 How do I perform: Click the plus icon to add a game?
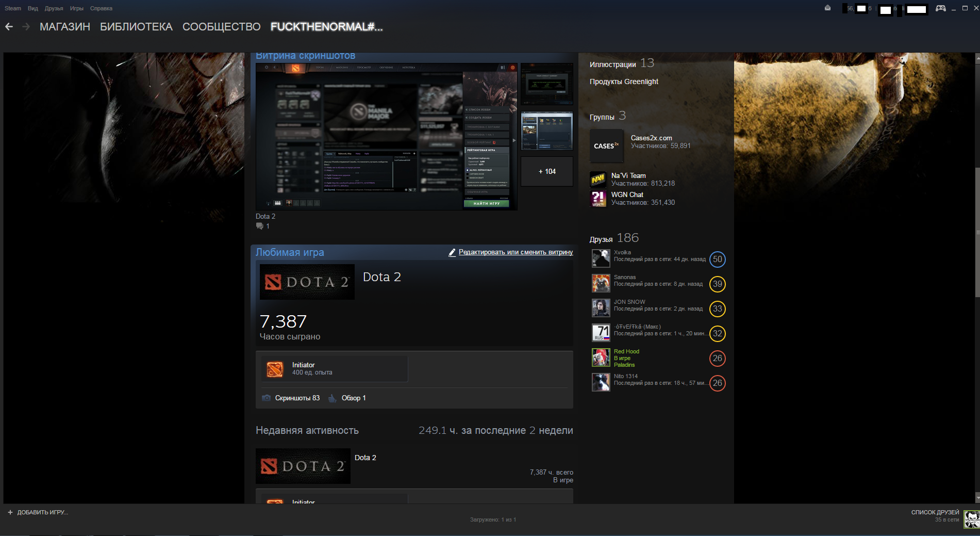pos(10,512)
